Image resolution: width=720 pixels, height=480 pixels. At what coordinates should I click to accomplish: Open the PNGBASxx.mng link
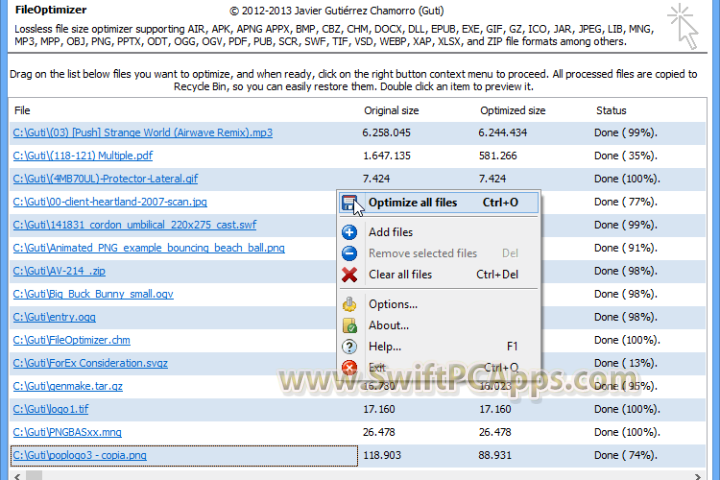click(x=67, y=432)
